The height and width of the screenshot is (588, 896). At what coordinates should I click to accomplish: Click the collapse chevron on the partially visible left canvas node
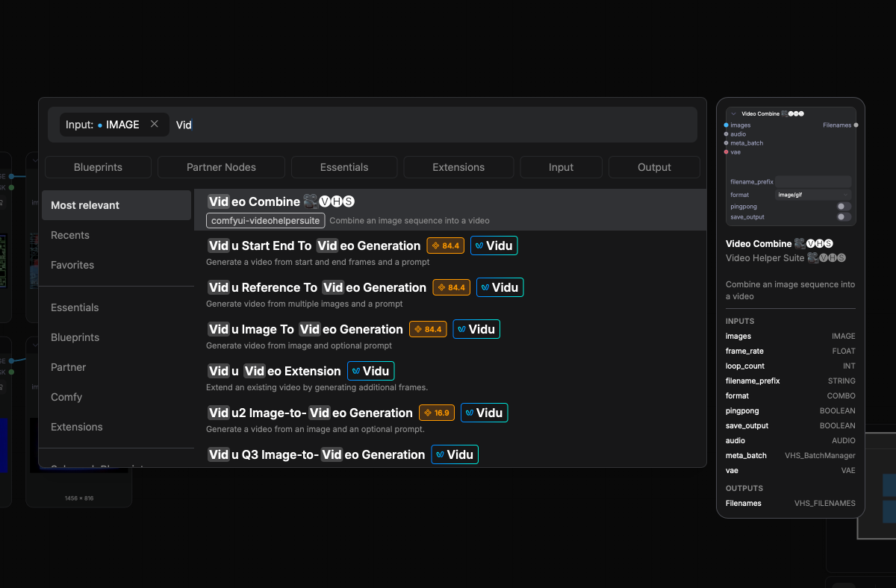pyautogui.click(x=34, y=161)
